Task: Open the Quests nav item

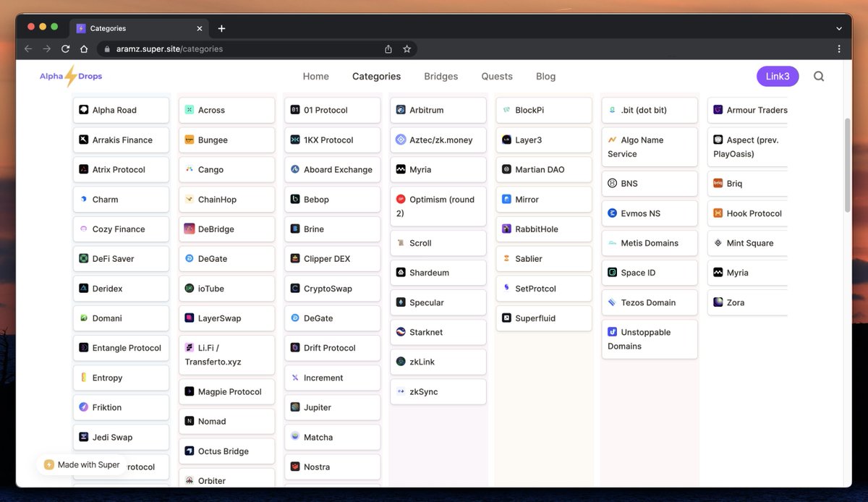Action: 497,76
